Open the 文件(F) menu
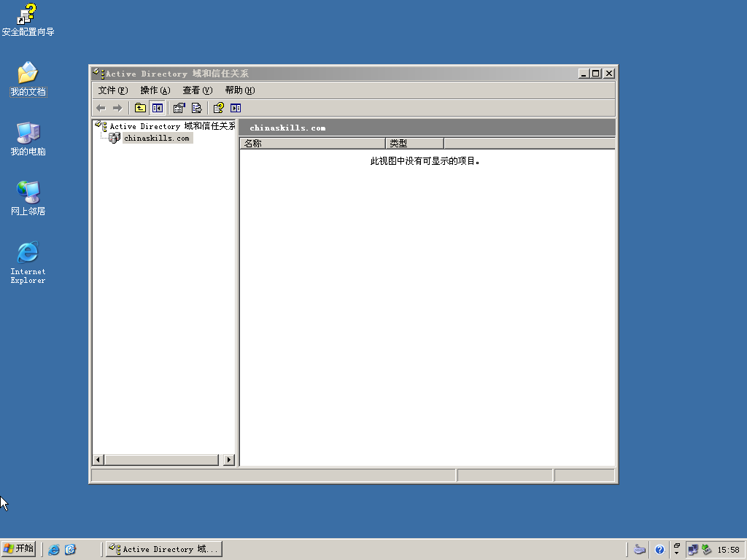747x560 pixels. (113, 90)
